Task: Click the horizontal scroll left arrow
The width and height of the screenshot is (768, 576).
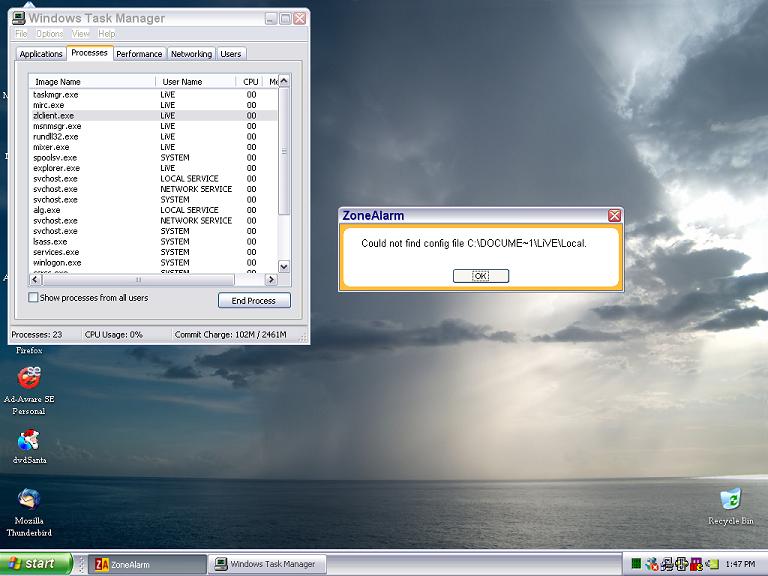Action: tap(35, 279)
